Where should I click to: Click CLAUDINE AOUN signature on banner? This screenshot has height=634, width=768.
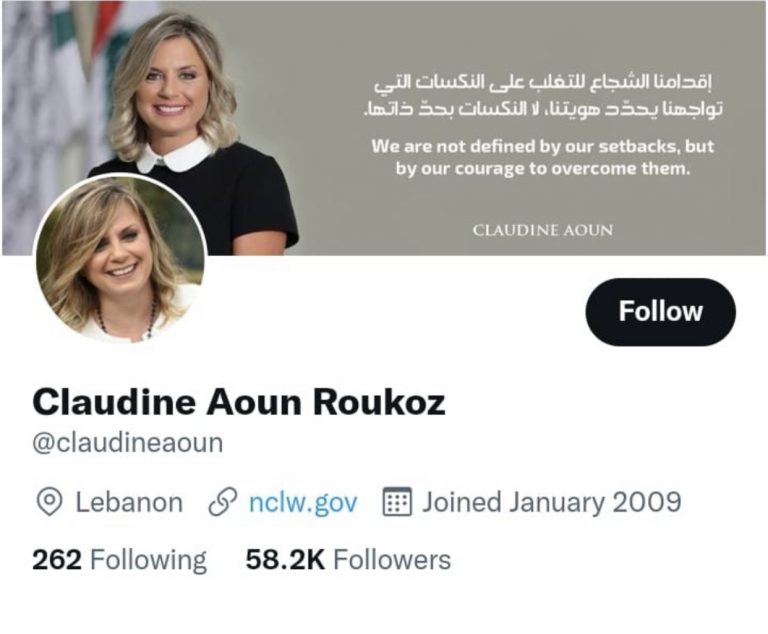click(543, 230)
